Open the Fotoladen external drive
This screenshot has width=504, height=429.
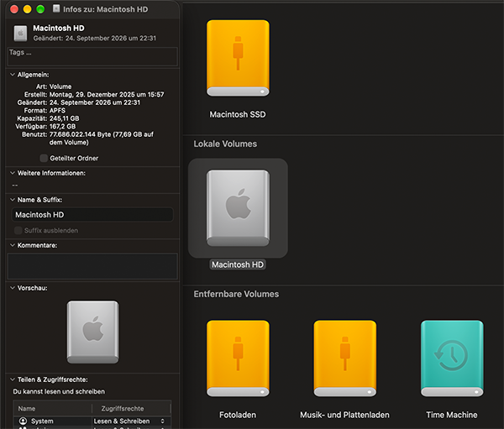(x=238, y=358)
